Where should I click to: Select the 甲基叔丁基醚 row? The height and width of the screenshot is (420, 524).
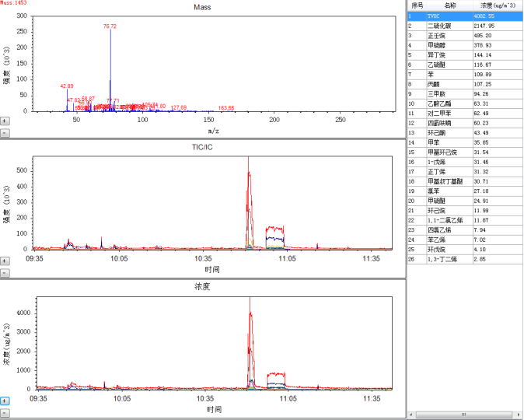click(x=465, y=181)
